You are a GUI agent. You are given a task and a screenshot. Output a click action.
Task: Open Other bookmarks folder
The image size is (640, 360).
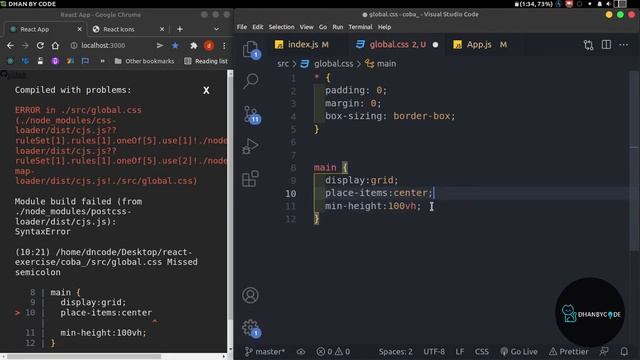(144, 61)
